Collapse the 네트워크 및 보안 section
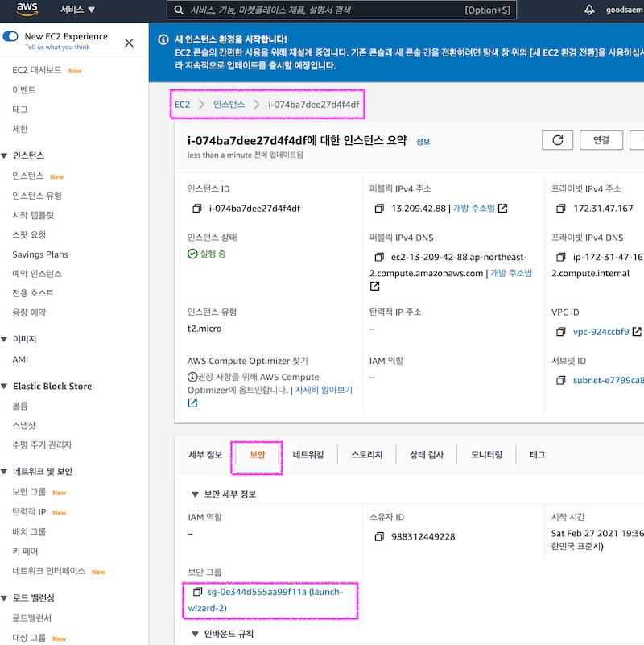This screenshot has height=645, width=644. [4, 472]
